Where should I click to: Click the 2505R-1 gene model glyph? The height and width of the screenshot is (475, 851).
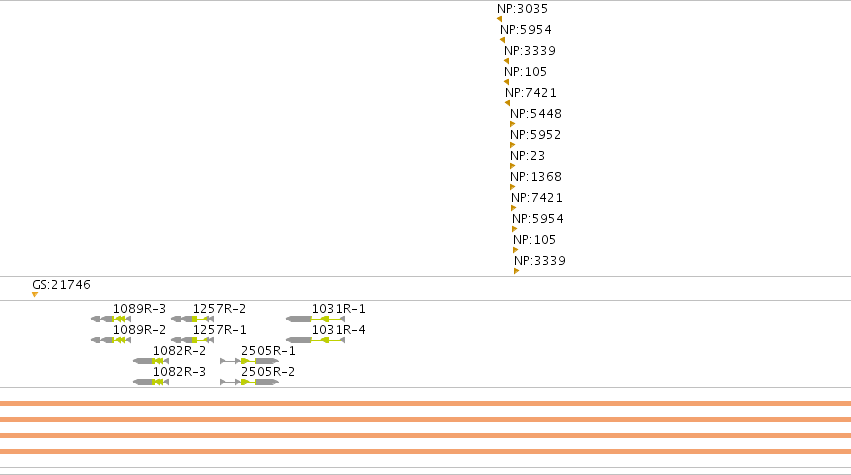[250, 361]
